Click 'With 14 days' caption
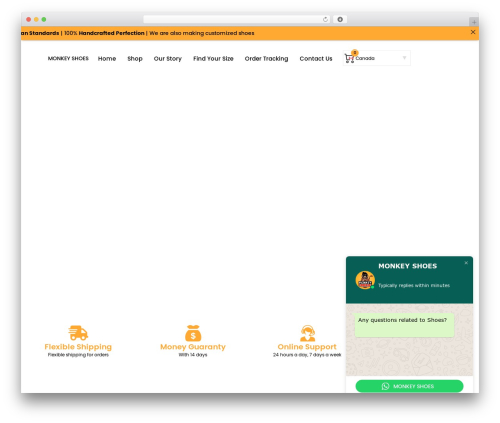 pos(193,355)
